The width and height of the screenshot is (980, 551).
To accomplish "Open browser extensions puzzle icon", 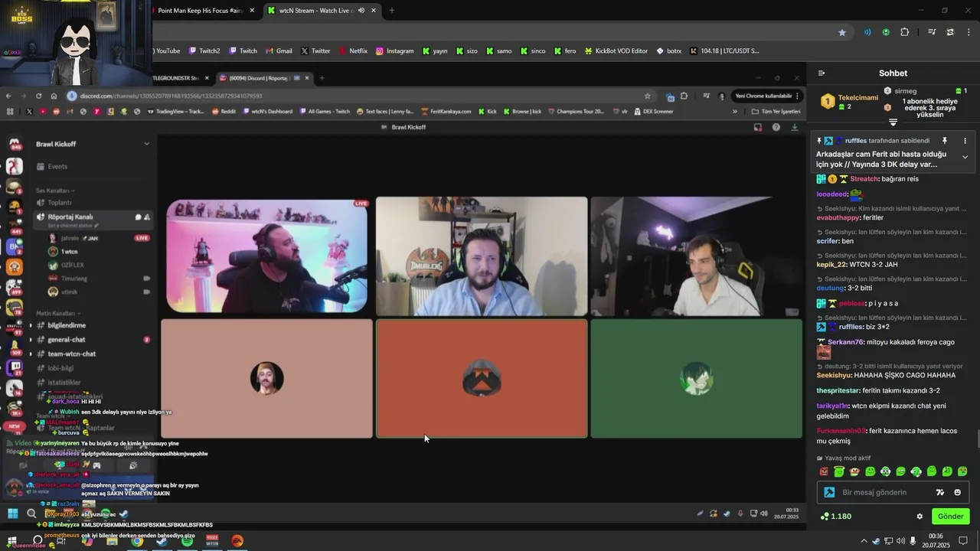I will point(904,32).
